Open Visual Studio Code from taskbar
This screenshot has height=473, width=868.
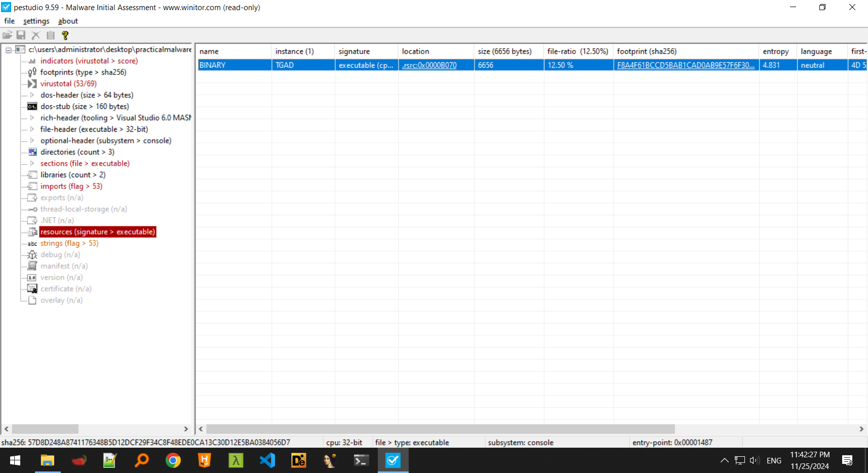(267, 460)
